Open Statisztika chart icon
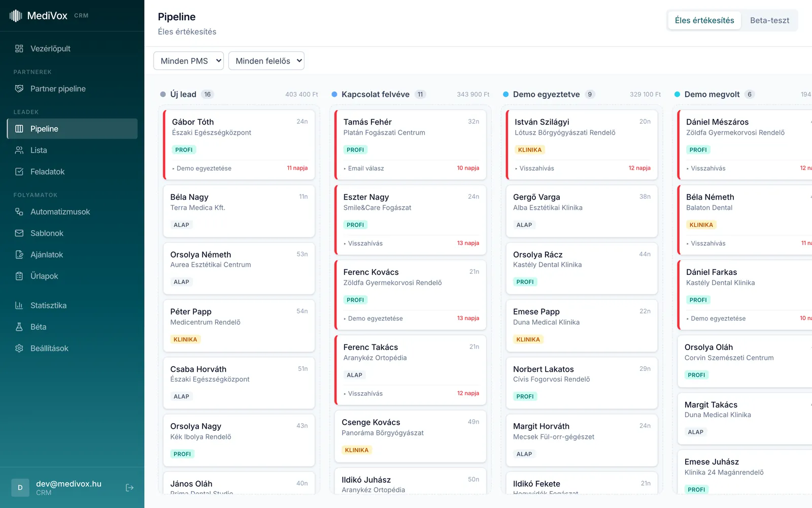The image size is (812, 508). click(x=19, y=305)
